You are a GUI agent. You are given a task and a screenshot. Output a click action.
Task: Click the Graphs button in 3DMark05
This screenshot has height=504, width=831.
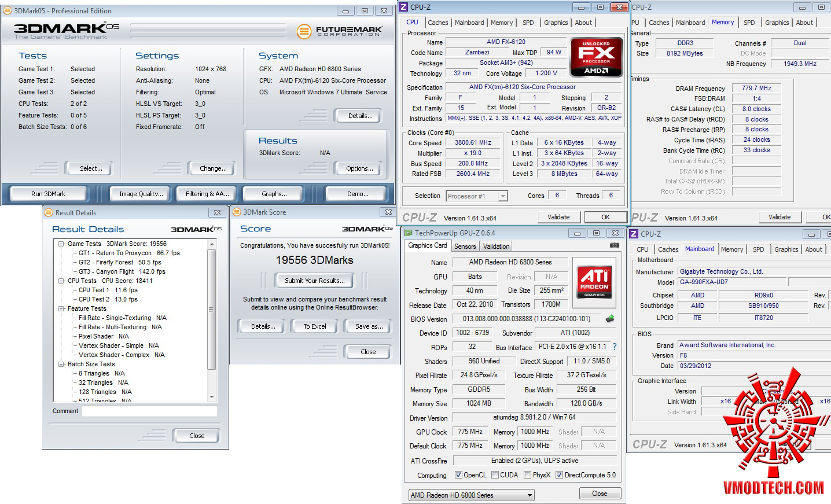coord(274,194)
